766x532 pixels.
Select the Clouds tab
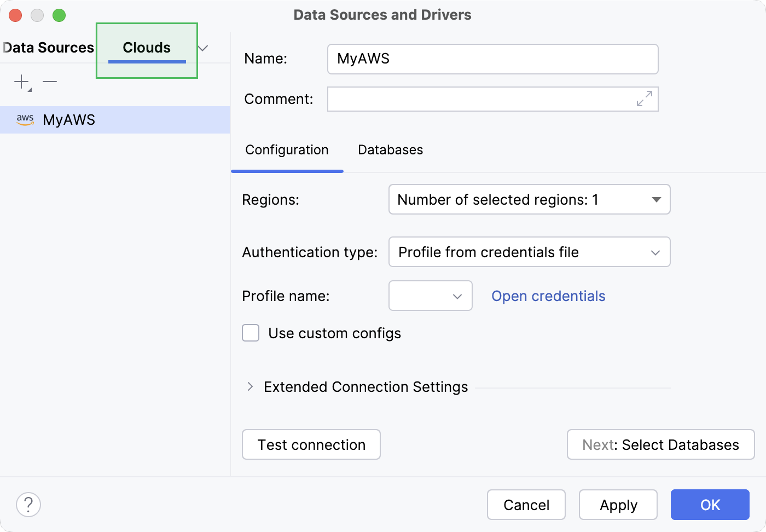[146, 48]
